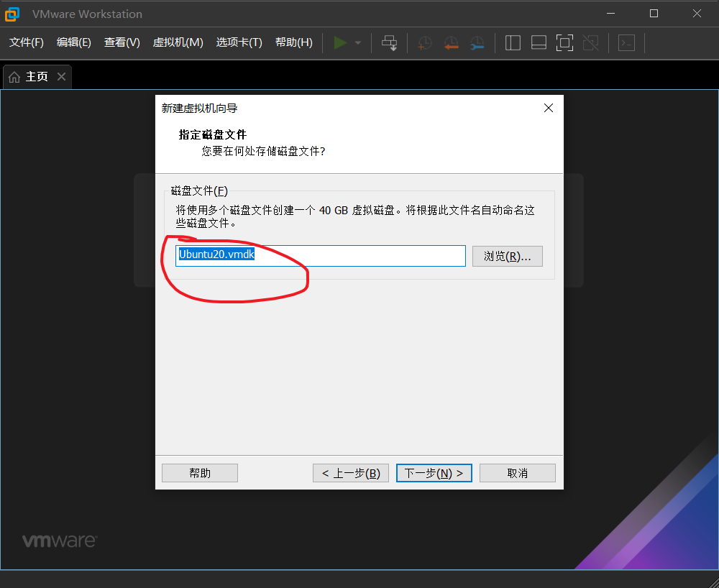Click the take snapshot clock icon

point(425,43)
